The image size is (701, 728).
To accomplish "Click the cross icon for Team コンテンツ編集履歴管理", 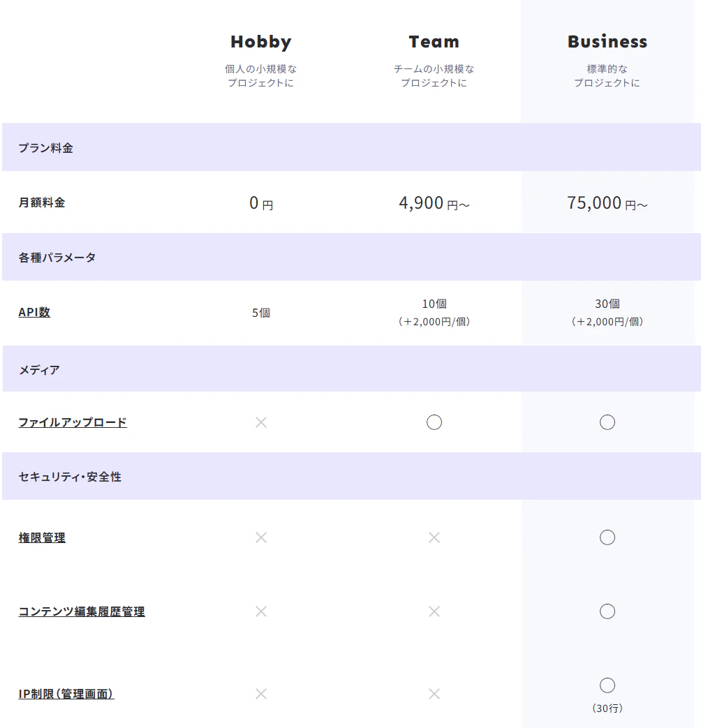I will [x=434, y=611].
